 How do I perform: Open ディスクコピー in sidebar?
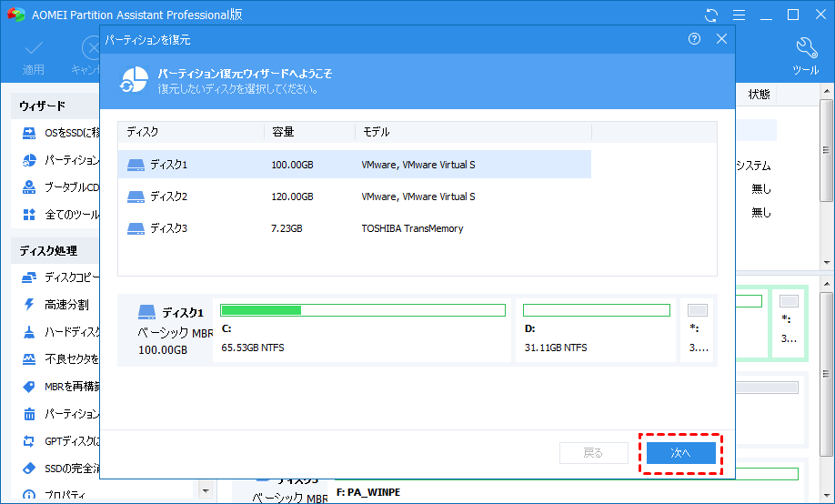60,277
